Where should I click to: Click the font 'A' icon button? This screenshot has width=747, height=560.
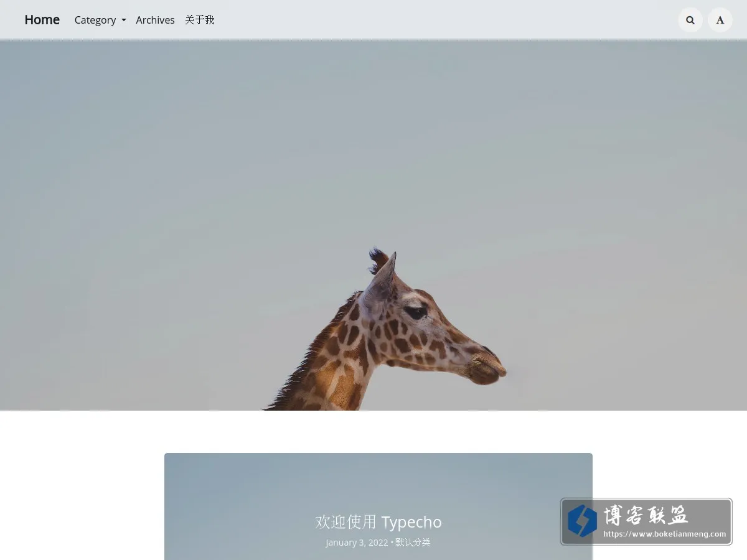pyautogui.click(x=720, y=20)
